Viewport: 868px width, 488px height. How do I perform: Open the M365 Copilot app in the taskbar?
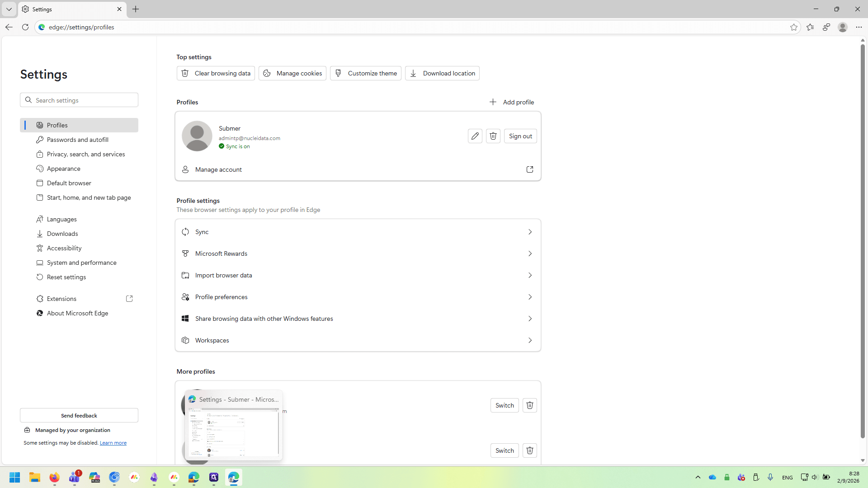coord(94,477)
